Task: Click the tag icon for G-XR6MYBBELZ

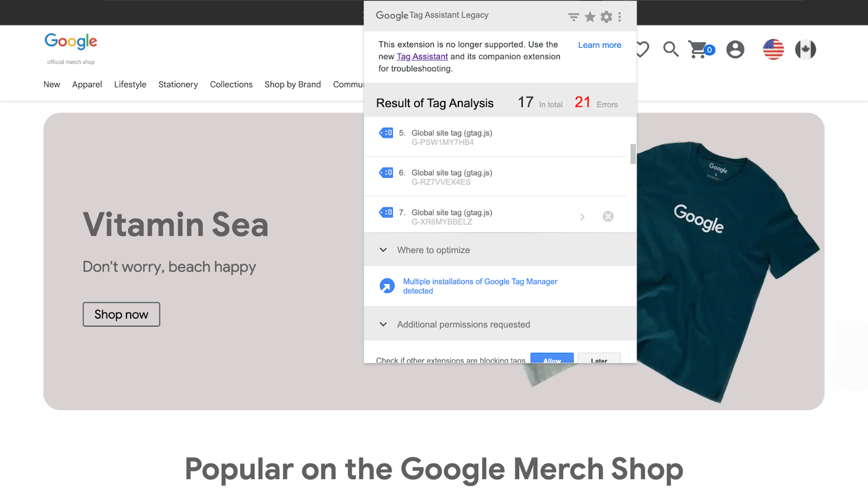Action: click(386, 212)
